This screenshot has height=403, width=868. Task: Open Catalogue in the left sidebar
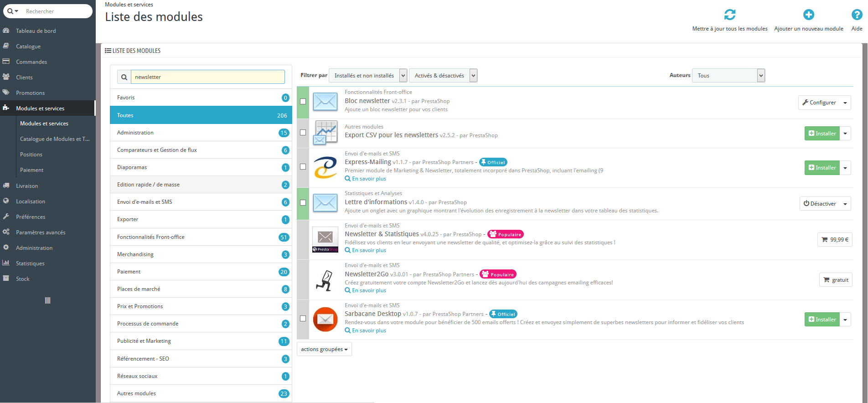coord(28,46)
